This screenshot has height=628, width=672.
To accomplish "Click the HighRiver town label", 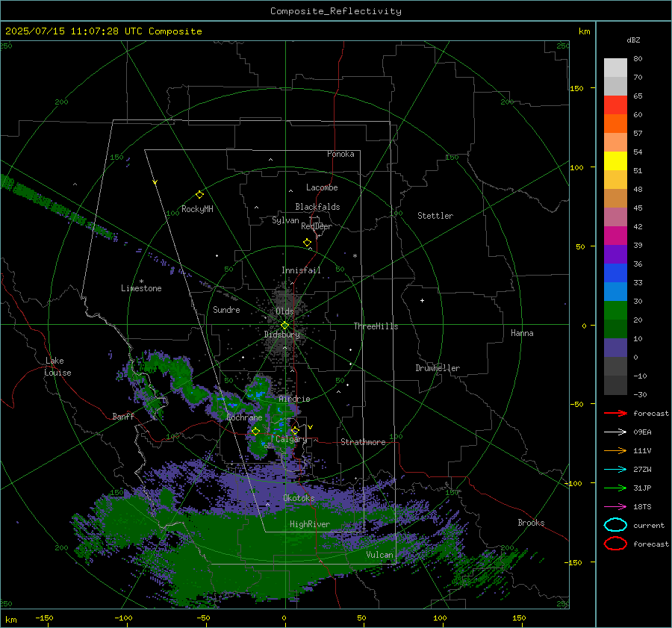I will coord(310,524).
